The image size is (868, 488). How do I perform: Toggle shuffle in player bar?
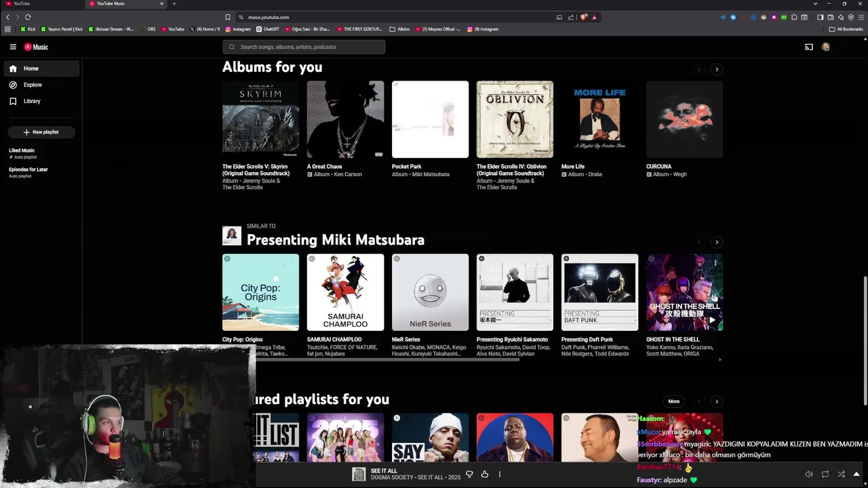841,474
